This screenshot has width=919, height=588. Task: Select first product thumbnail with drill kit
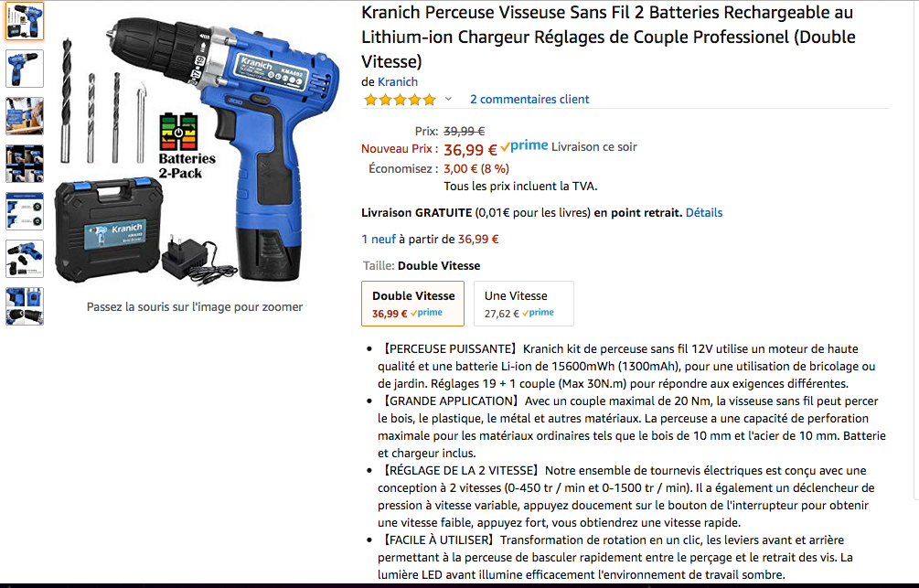[x=25, y=21]
